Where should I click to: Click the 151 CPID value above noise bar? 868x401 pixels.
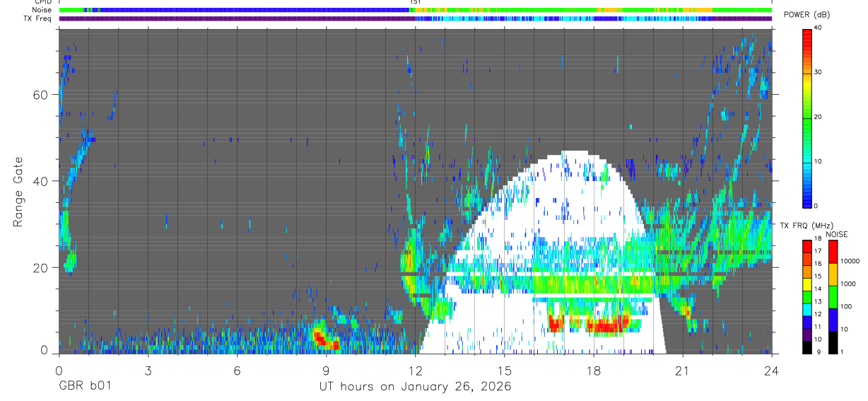point(416,3)
